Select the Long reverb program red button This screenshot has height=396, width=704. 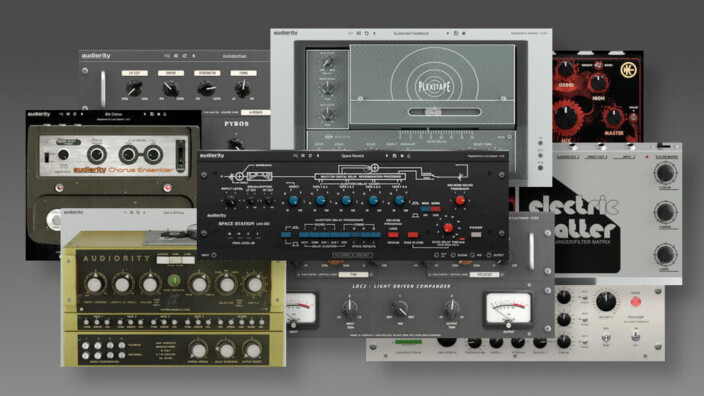click(393, 234)
